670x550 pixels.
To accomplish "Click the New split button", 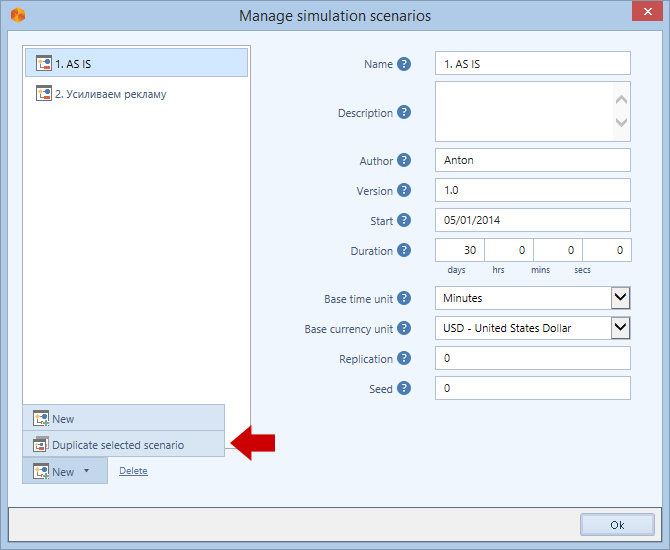I will click(x=65, y=471).
